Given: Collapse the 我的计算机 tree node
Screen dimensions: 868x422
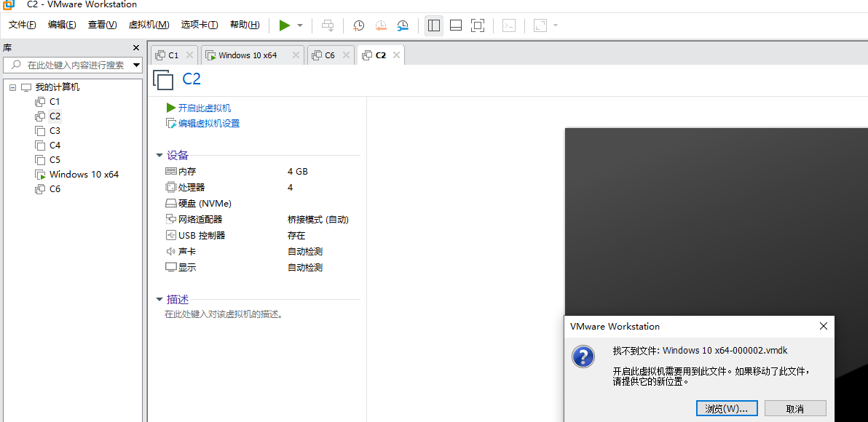Looking at the screenshot, I should pos(12,87).
